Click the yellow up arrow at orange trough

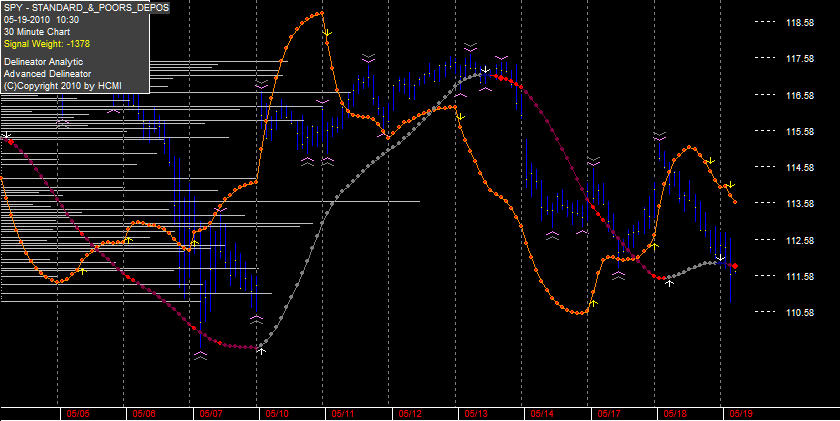coord(593,303)
